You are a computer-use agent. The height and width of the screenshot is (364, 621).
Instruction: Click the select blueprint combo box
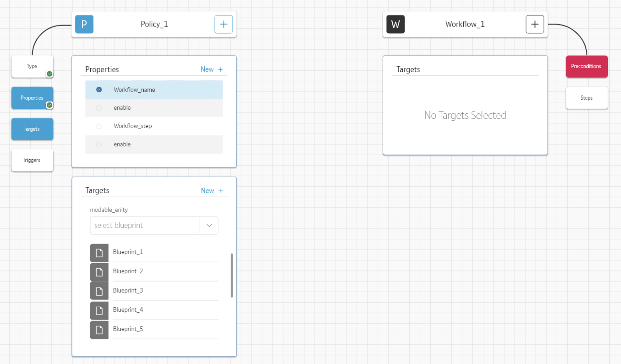tap(145, 225)
